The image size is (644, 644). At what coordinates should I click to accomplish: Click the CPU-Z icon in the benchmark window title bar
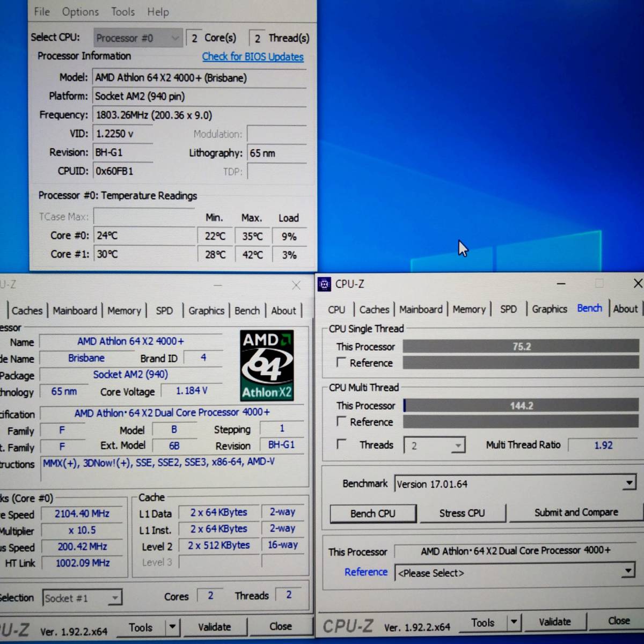324,284
